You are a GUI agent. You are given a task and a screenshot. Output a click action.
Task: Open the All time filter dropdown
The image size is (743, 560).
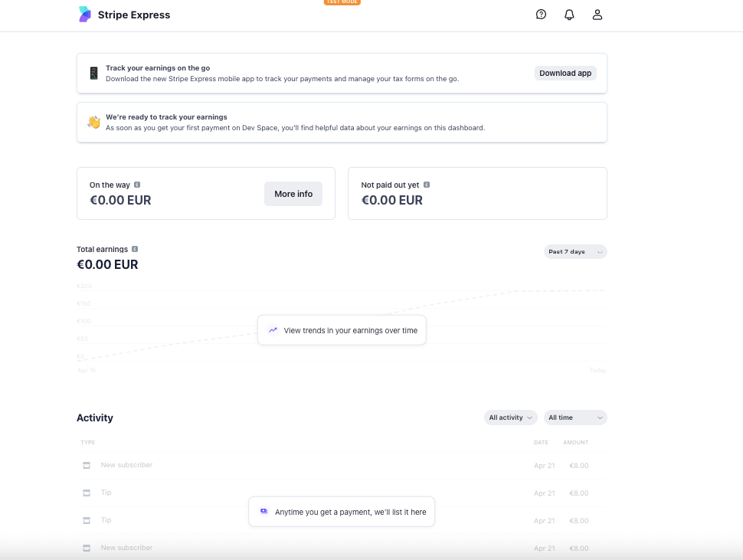[575, 418]
